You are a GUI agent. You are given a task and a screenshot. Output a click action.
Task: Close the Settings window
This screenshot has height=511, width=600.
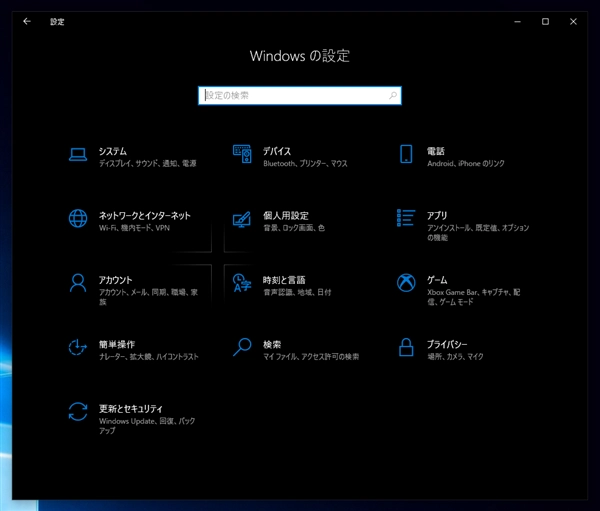573,21
